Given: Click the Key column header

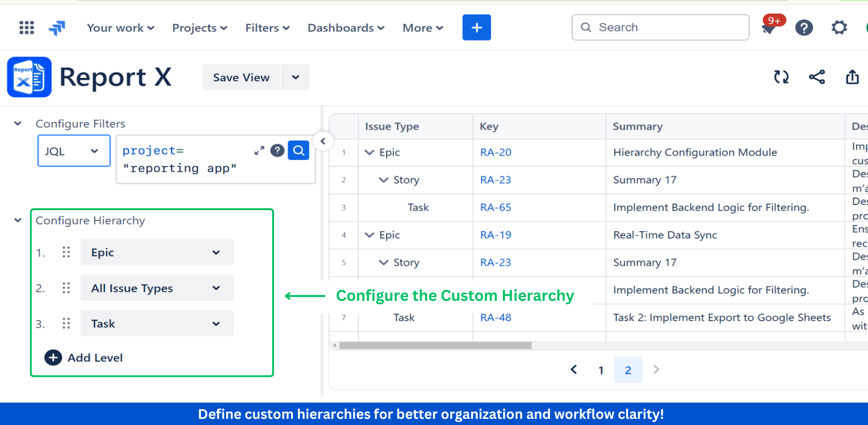Looking at the screenshot, I should pyautogui.click(x=539, y=127).
